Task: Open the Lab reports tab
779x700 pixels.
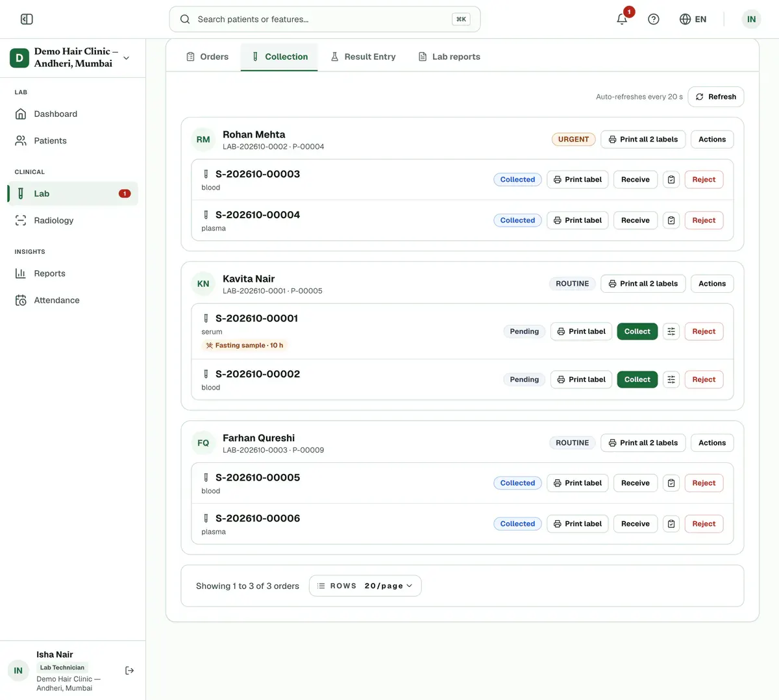Action: (x=449, y=57)
